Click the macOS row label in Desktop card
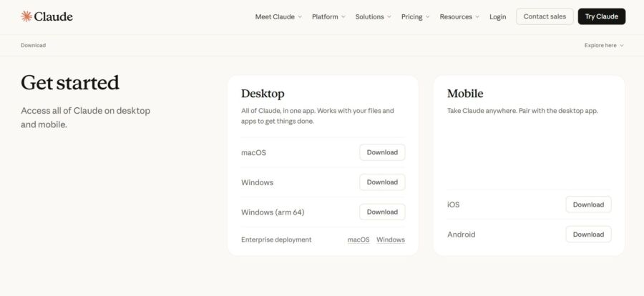644x296 pixels. pos(253,153)
